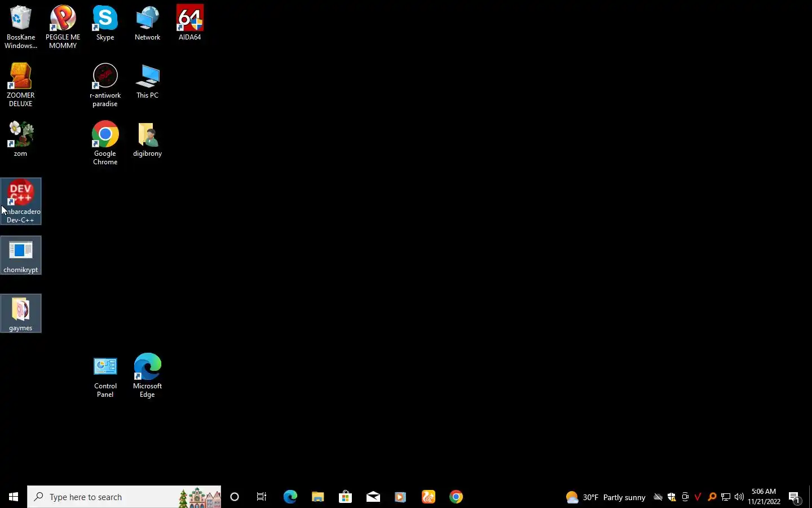Open the Mail app on taskbar
812x508 pixels.
[x=373, y=497]
